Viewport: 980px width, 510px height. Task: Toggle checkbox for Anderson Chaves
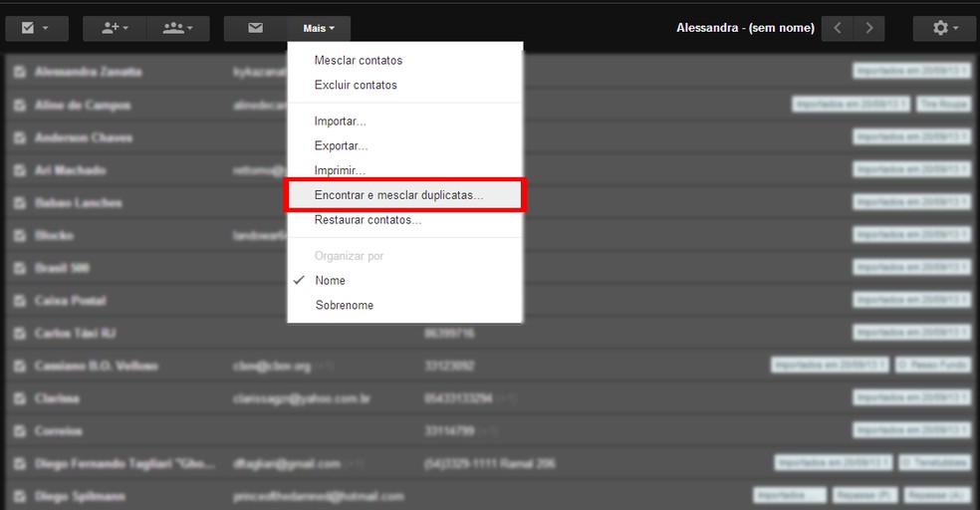(20, 137)
